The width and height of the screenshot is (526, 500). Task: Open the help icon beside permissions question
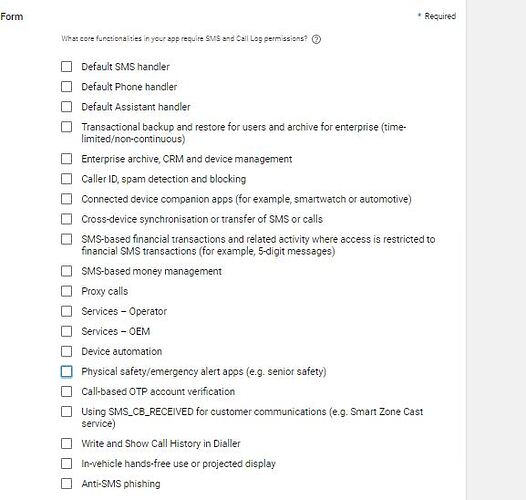(x=316, y=39)
